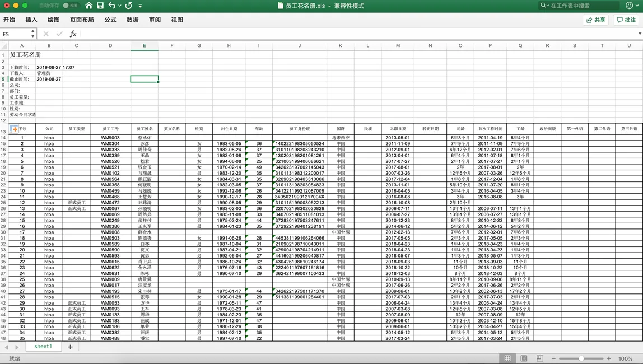Expand the formula bar with the arrow
This screenshot has height=364, width=643.
[639, 34]
